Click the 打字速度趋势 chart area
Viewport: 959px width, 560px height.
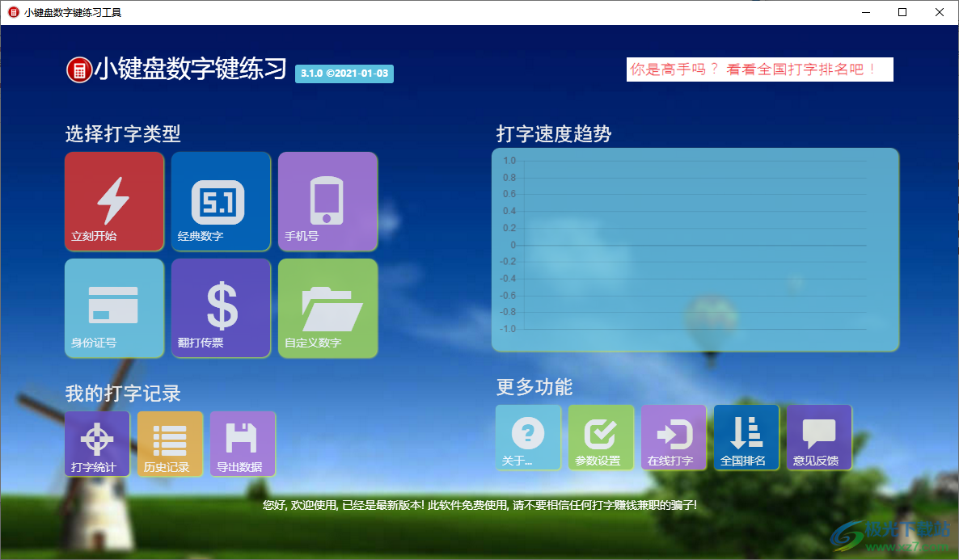point(695,250)
